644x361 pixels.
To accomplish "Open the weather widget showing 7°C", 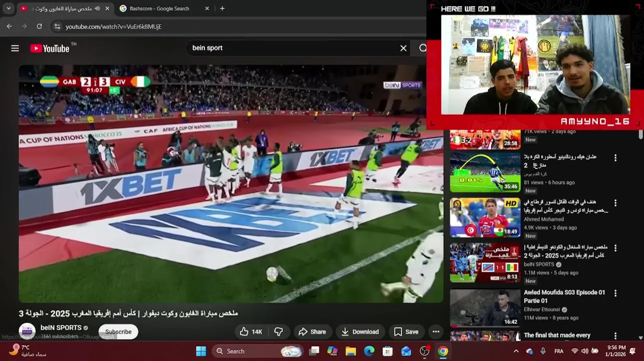I will coord(28,351).
